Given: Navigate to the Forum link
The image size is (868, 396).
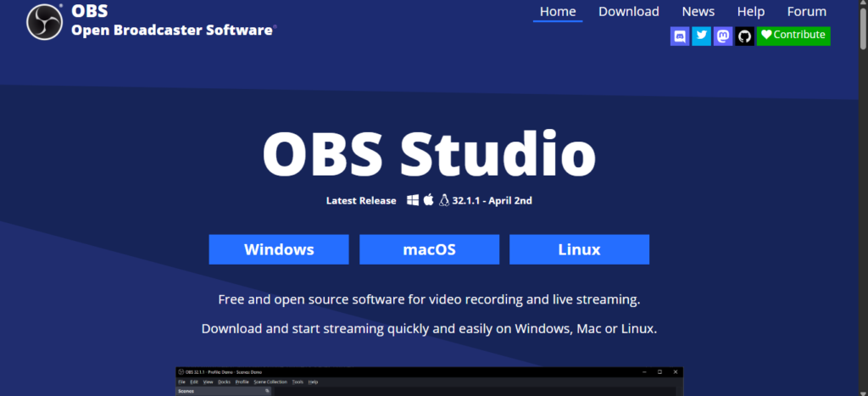Looking at the screenshot, I should coord(806,12).
